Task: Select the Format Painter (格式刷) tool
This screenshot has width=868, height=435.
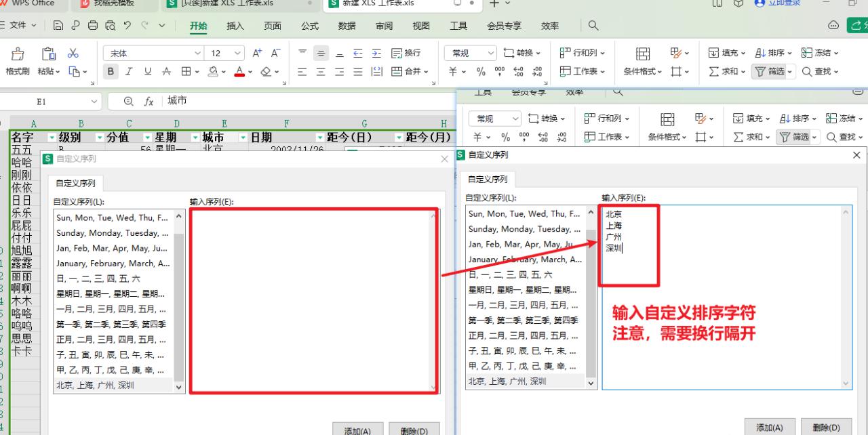Action: (18, 61)
